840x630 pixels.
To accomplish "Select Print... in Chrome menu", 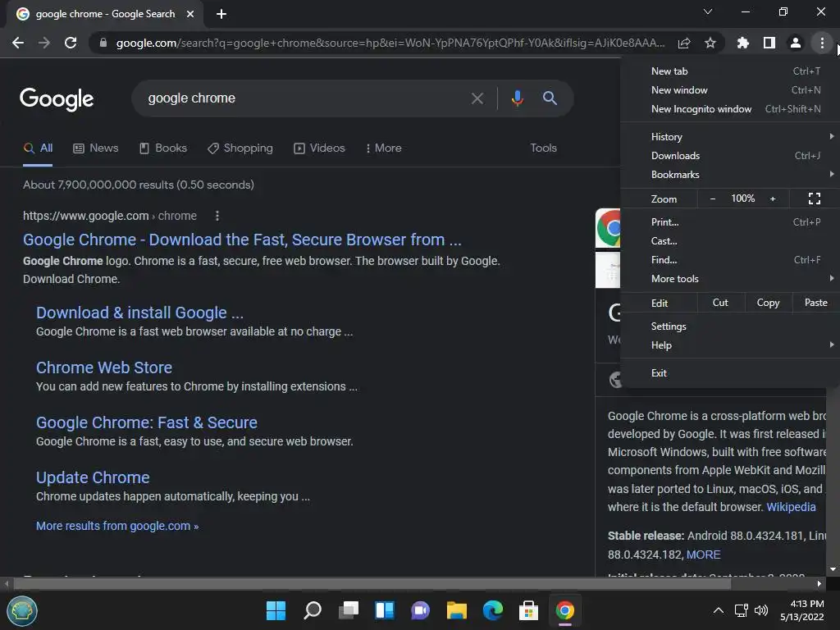I will tap(730, 221).
